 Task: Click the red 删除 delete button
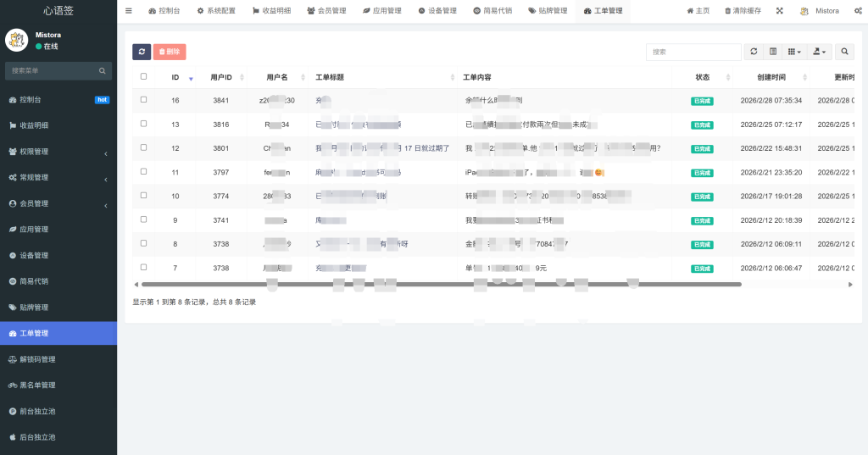coord(170,52)
